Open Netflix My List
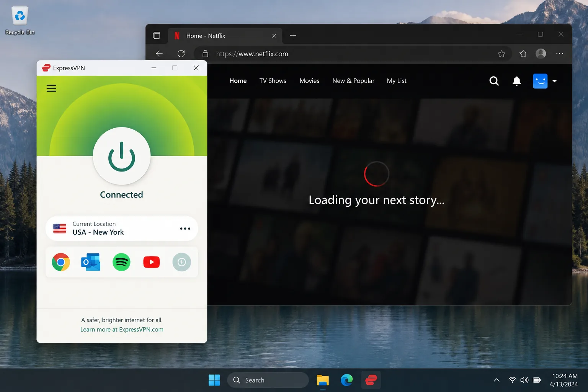 (x=397, y=81)
